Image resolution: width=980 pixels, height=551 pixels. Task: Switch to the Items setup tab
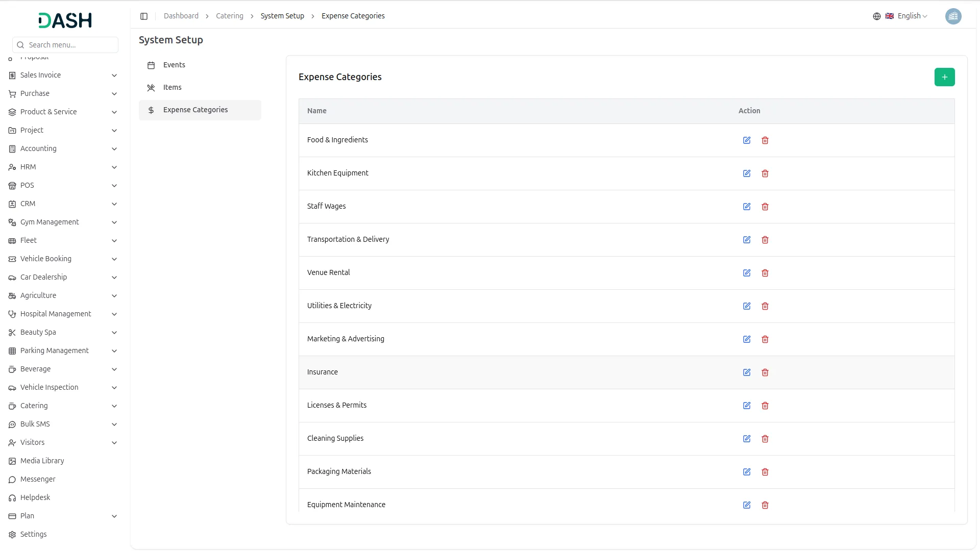172,87
